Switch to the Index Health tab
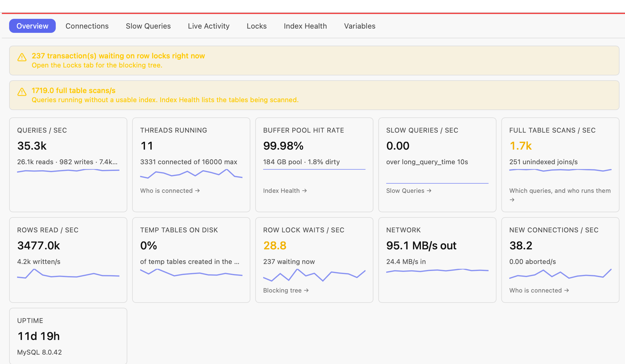 305,26
